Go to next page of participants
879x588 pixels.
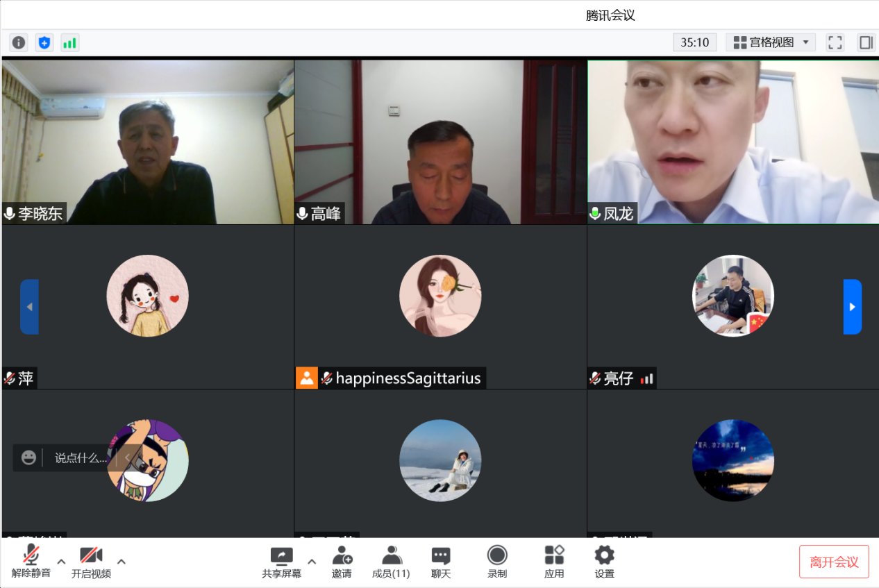click(x=852, y=307)
